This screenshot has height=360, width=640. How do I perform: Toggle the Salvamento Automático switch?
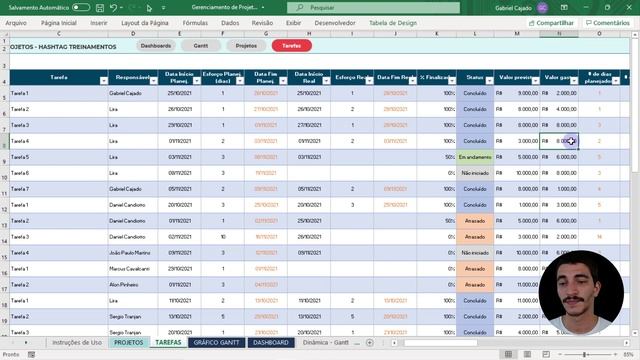pos(81,7)
